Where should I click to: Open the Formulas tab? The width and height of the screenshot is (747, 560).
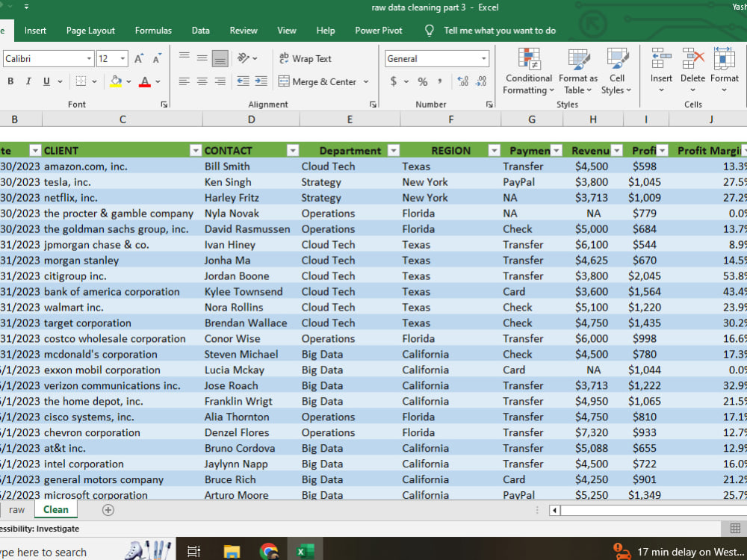(153, 31)
